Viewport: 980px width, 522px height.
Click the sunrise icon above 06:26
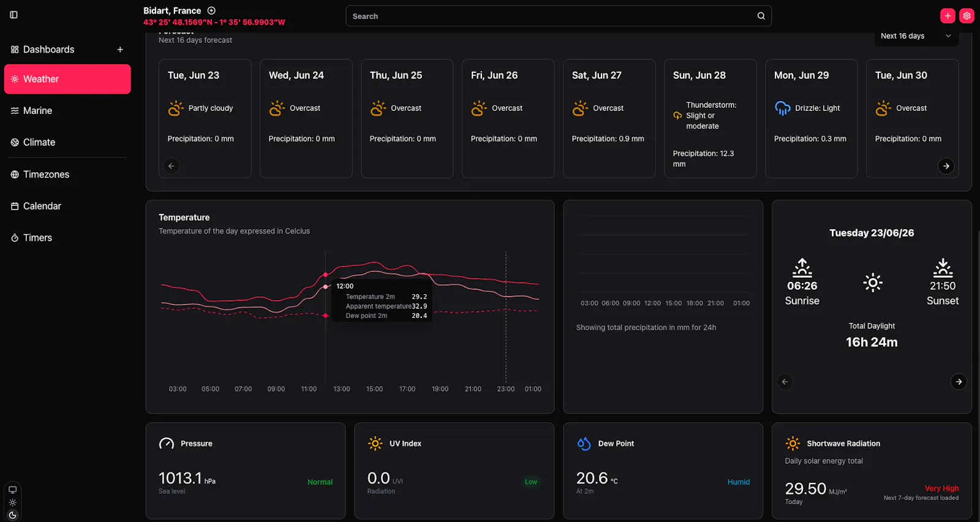[802, 268]
